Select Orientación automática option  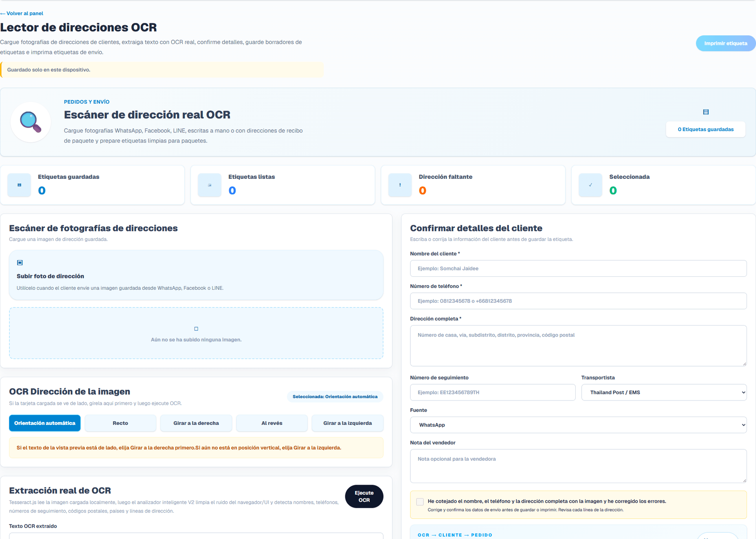point(45,423)
